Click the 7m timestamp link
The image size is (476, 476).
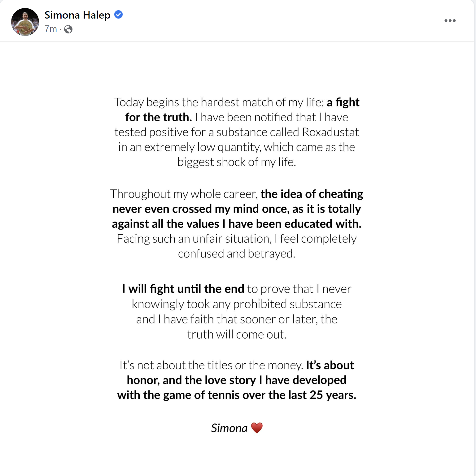[50, 29]
